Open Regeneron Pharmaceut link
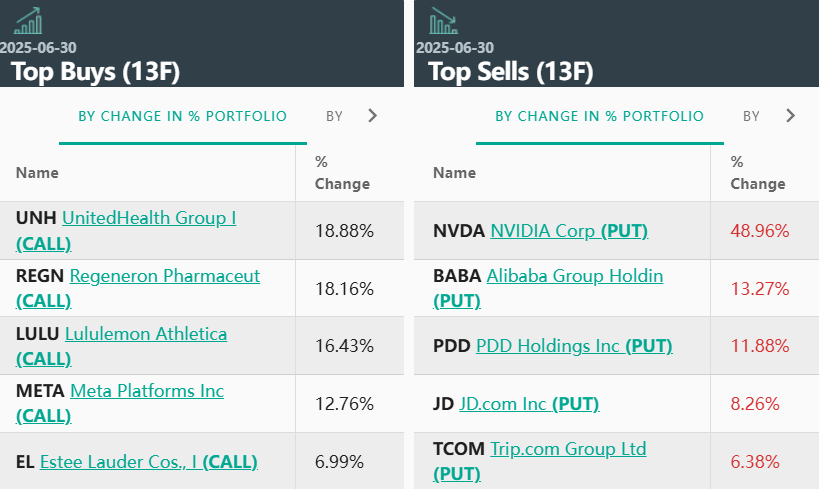 pyautogui.click(x=165, y=276)
